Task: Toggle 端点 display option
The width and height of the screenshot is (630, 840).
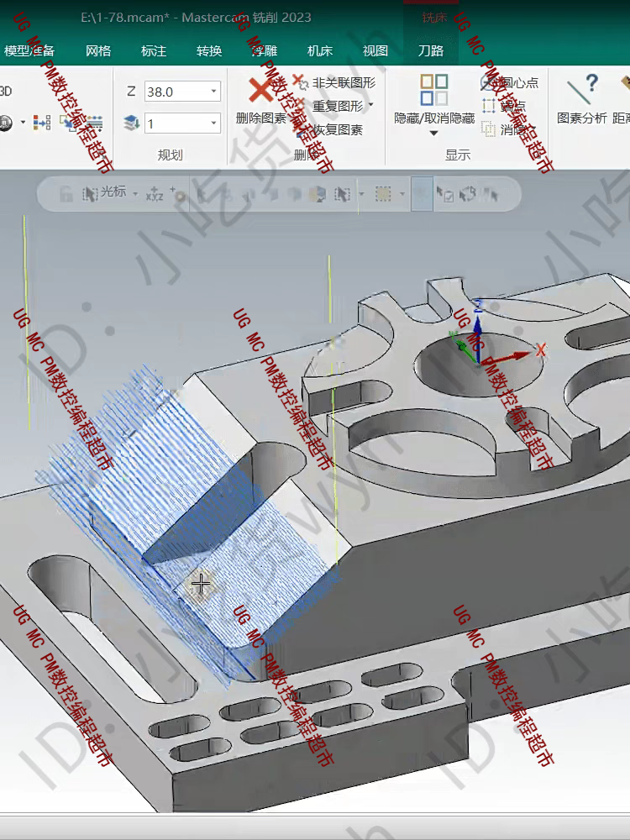Action: pyautogui.click(x=503, y=106)
